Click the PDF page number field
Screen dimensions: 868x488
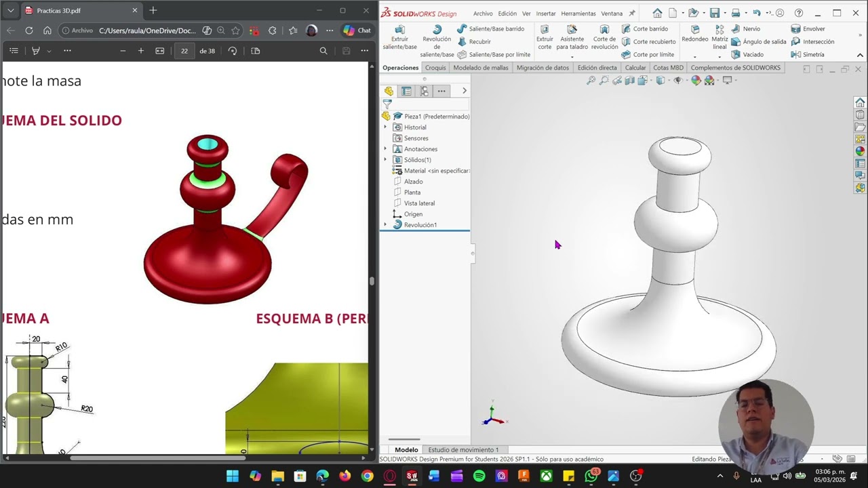[184, 51]
